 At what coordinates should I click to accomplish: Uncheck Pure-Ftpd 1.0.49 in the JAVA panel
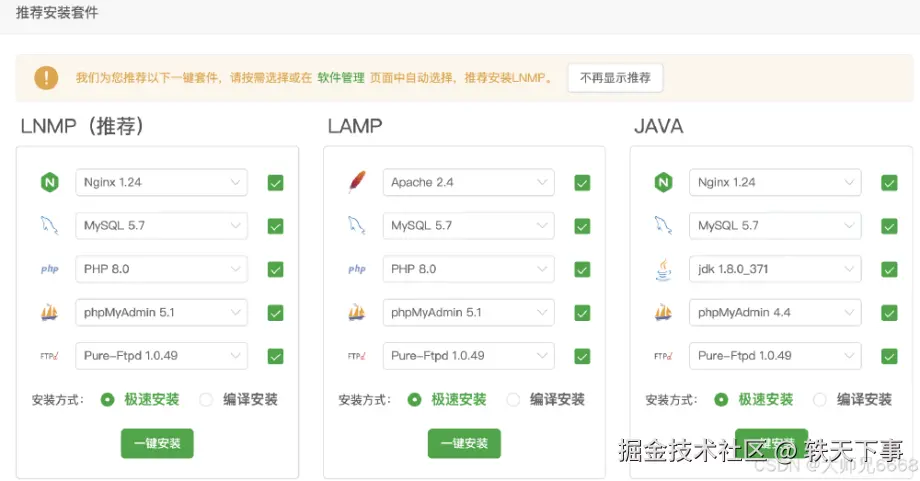889,357
